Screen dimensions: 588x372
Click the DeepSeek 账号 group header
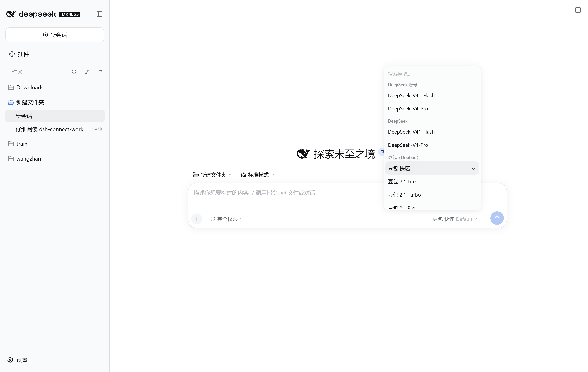point(402,85)
